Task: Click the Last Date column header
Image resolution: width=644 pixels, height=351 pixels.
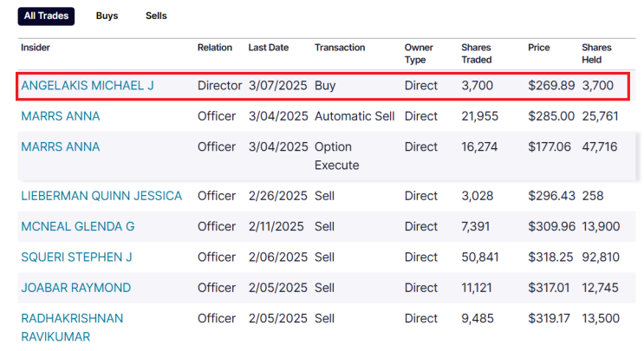Action: pyautogui.click(x=268, y=48)
